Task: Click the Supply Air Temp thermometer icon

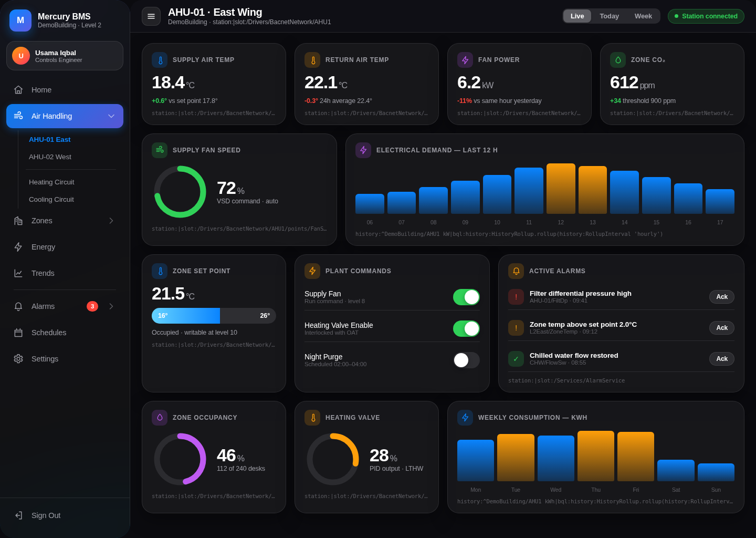Action: tap(160, 60)
